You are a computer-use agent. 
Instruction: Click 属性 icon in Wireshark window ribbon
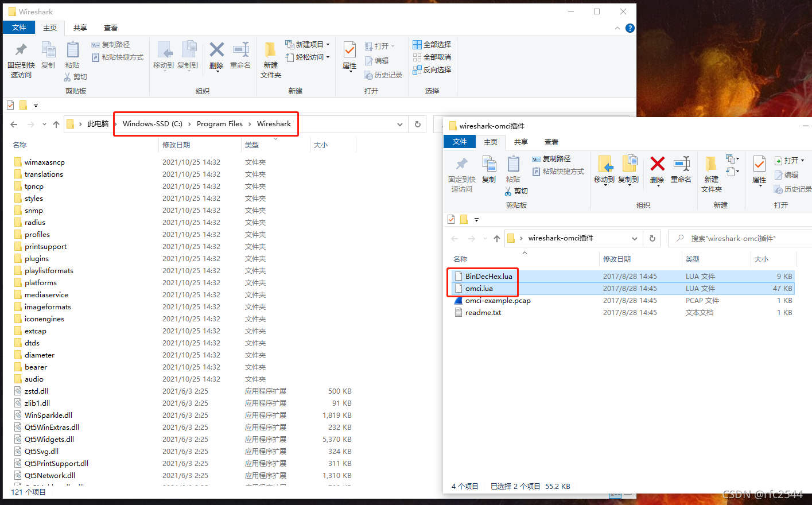coord(349,50)
